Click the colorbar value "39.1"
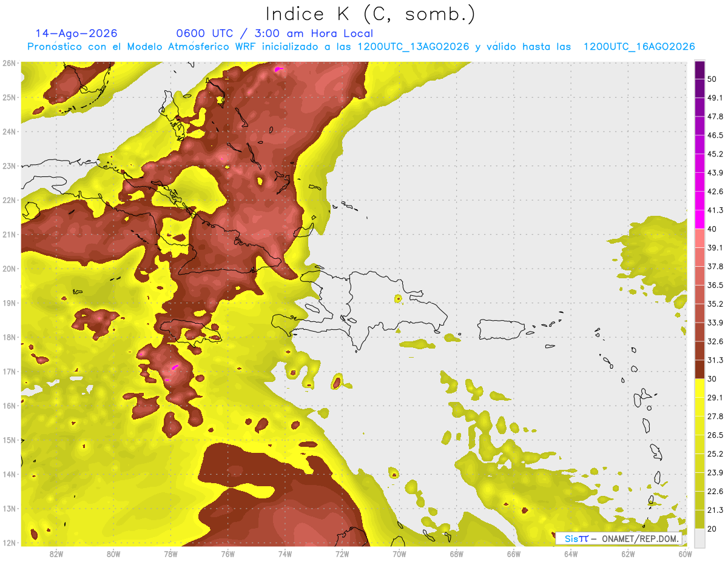 tap(715, 247)
